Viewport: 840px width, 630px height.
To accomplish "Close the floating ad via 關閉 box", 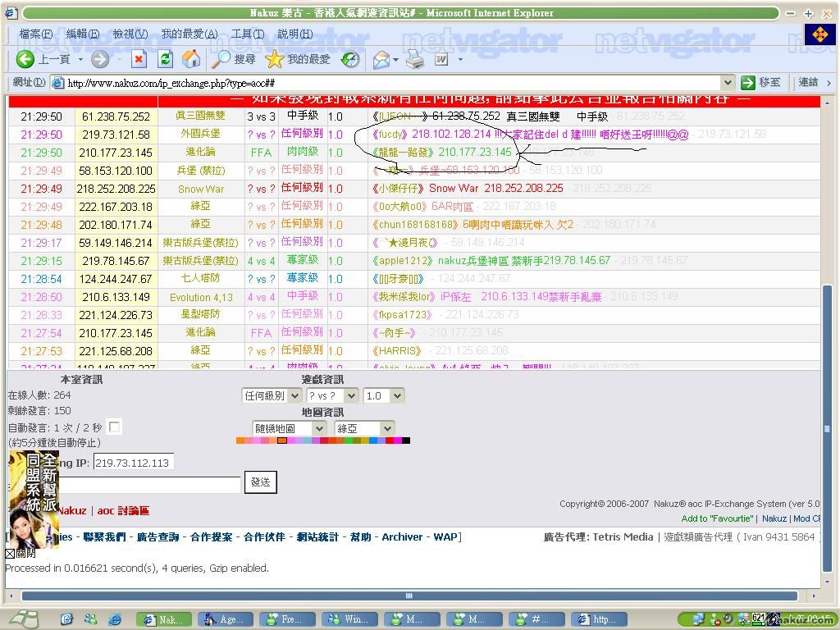I will click(x=10, y=554).
